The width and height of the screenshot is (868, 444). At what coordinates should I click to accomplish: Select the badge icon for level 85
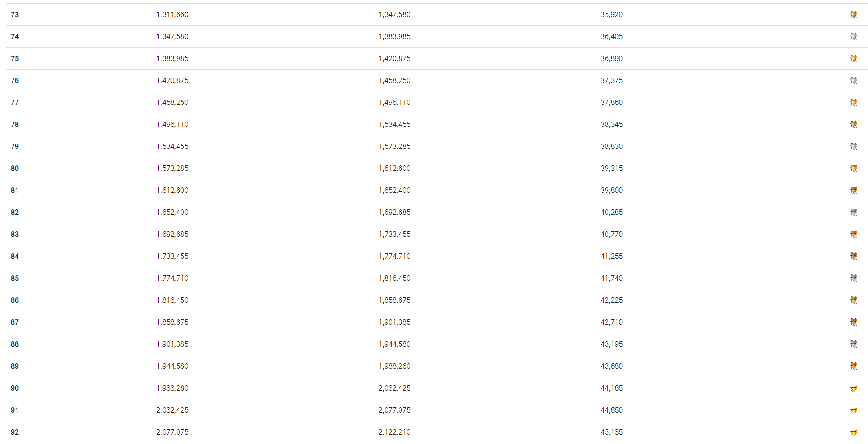853,279
